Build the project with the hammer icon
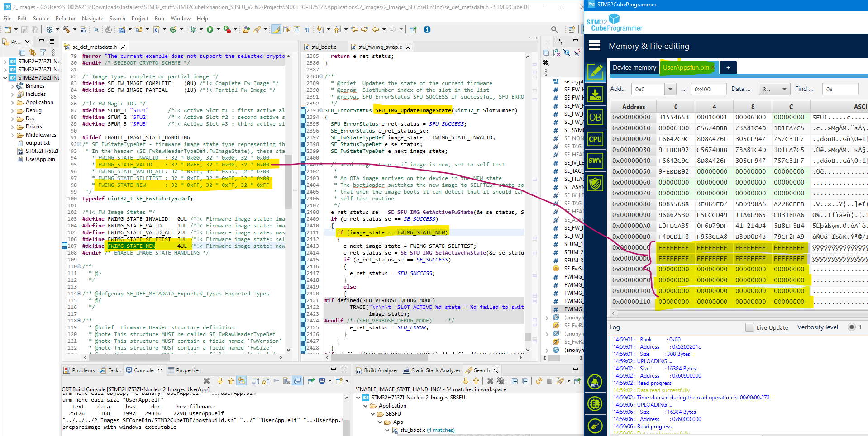This screenshot has width=868, height=436. tap(67, 29)
